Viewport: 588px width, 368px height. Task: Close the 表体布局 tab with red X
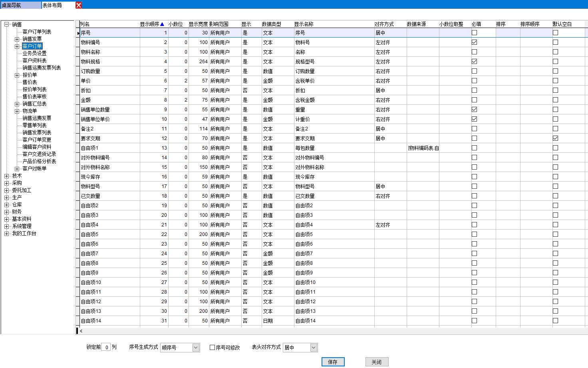pyautogui.click(x=79, y=5)
